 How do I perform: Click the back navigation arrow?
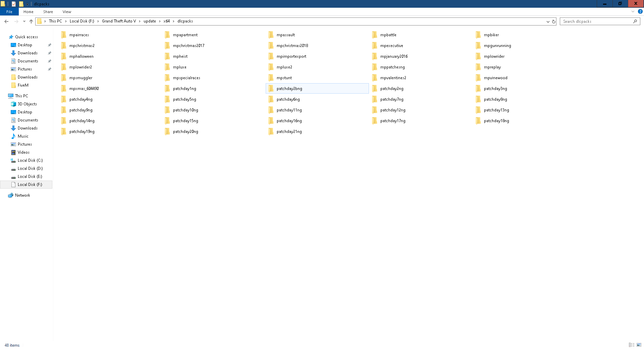click(x=6, y=21)
